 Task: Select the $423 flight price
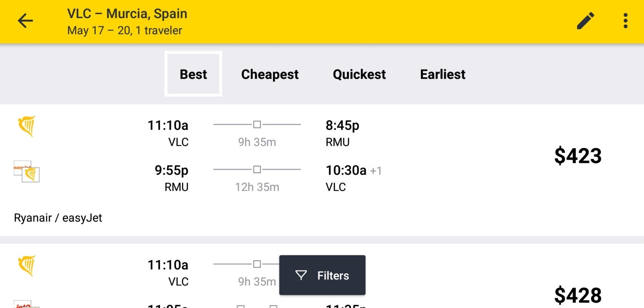point(578,156)
